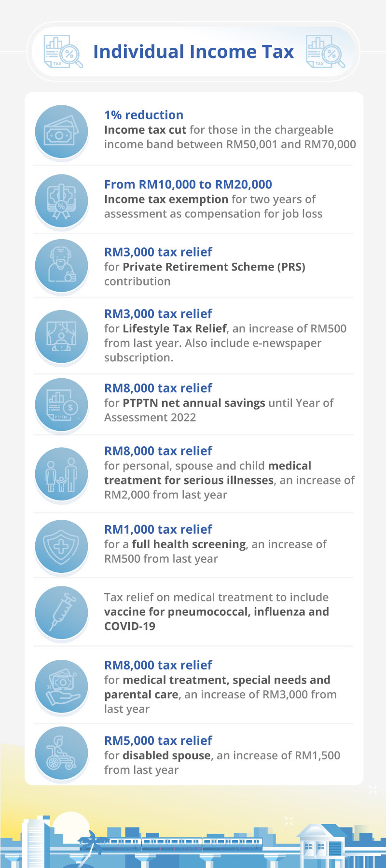Click the RM5,000 tax relief heading
The height and width of the screenshot is (868, 386).
(x=158, y=740)
